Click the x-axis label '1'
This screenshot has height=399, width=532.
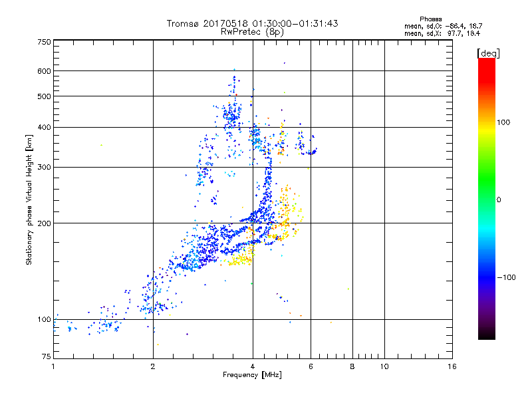(x=53, y=366)
